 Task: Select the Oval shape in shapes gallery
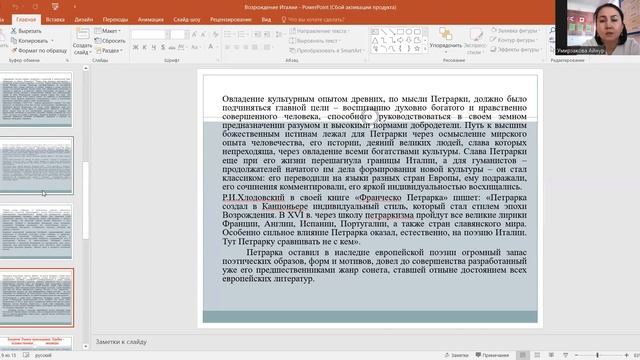(x=409, y=31)
